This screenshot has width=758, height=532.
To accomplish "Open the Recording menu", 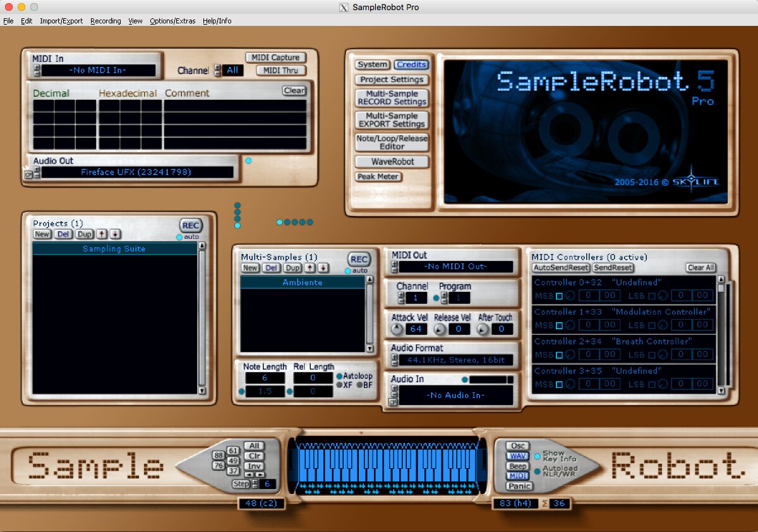I will pyautogui.click(x=105, y=21).
